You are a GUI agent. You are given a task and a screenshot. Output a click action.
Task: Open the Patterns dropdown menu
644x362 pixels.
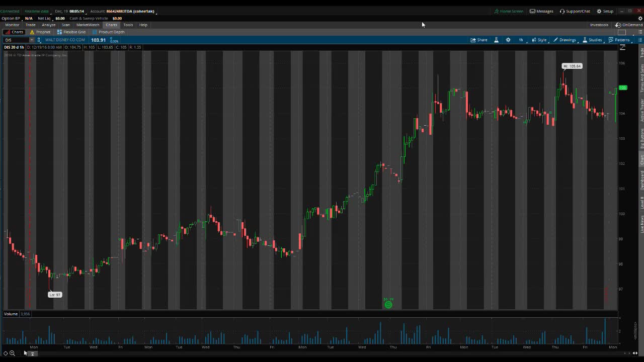pos(619,40)
